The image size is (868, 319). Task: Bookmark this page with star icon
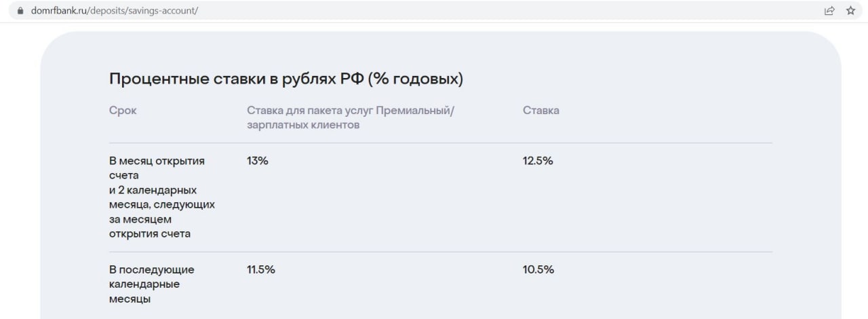click(850, 11)
